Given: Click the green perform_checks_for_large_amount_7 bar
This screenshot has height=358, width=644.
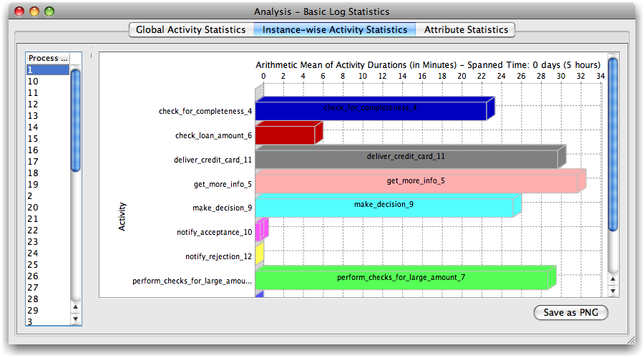Looking at the screenshot, I should (x=401, y=279).
